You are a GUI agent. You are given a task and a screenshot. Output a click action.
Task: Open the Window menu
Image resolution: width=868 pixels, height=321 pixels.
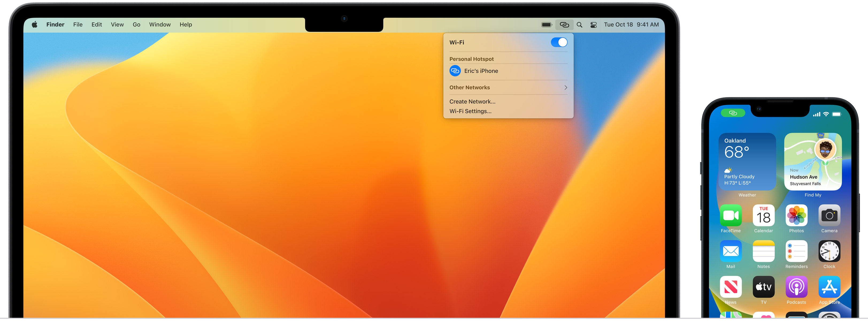pos(160,25)
